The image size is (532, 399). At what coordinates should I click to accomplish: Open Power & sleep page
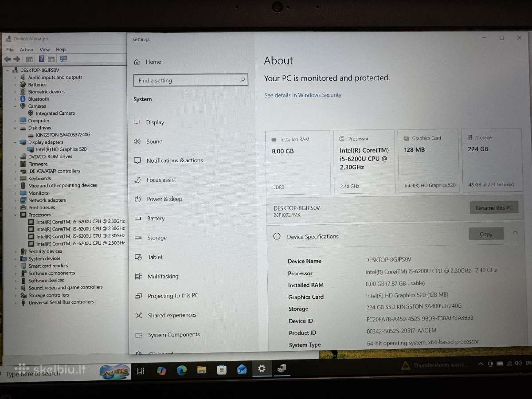point(164,199)
